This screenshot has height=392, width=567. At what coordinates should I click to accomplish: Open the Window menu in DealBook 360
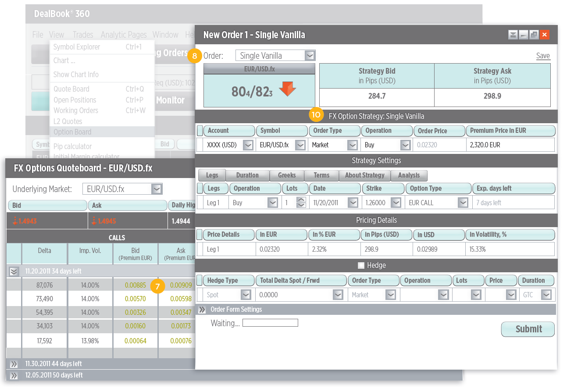(165, 35)
